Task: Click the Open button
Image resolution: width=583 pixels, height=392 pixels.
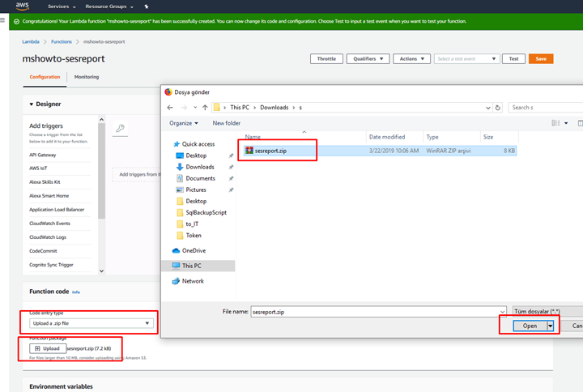Action: [530, 326]
